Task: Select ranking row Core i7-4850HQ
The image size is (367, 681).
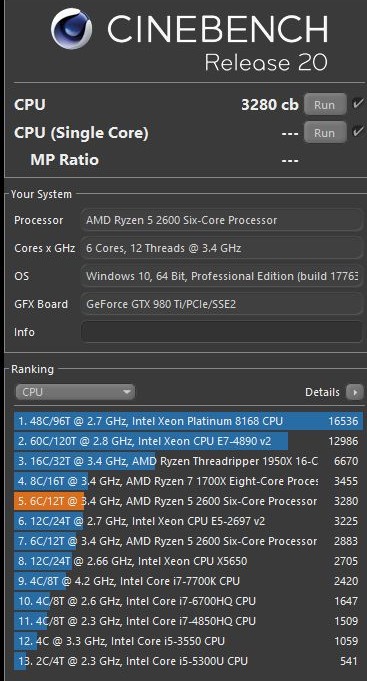Action: coord(188,621)
